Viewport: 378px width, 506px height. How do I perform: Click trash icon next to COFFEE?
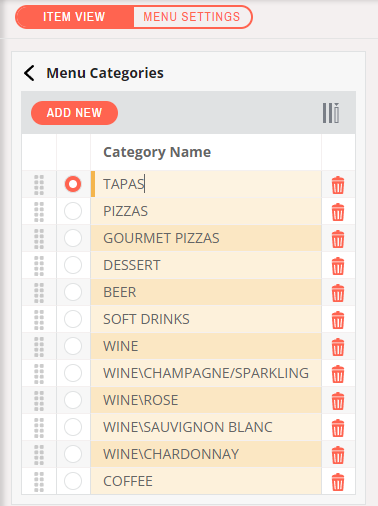(x=338, y=482)
